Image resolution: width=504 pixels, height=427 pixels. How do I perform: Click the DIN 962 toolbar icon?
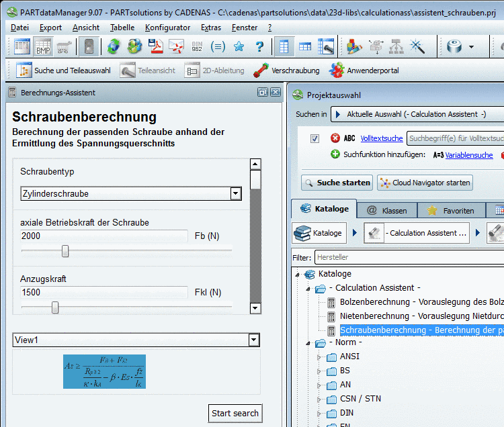pos(197,47)
